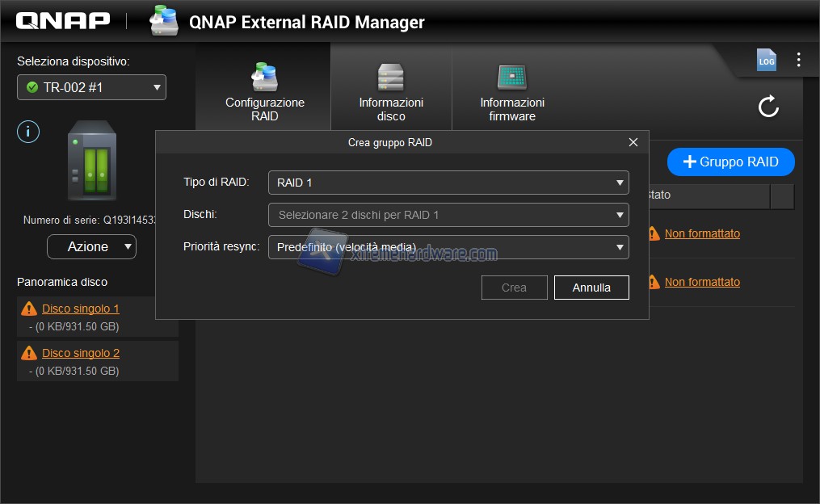Expand the Priorità resync dropdown

coord(448,247)
